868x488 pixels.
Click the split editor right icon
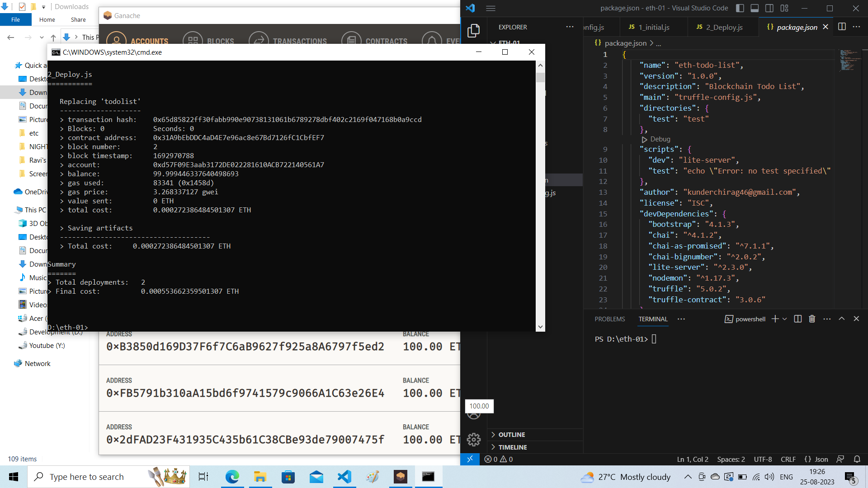(x=842, y=27)
